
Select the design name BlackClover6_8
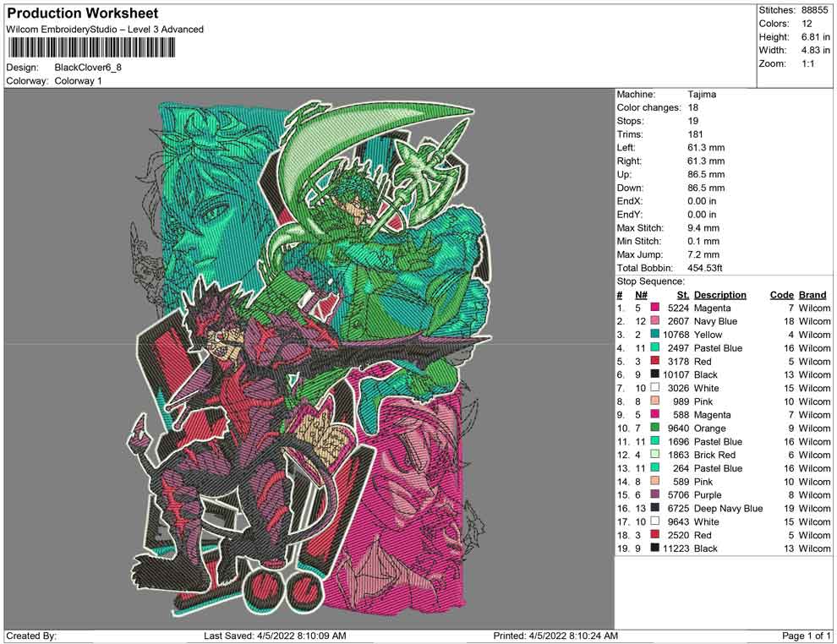(88, 68)
